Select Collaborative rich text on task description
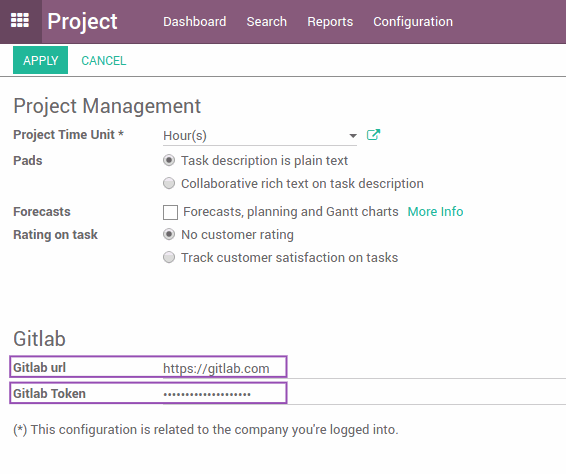This screenshot has height=474, width=566. pyautogui.click(x=169, y=183)
